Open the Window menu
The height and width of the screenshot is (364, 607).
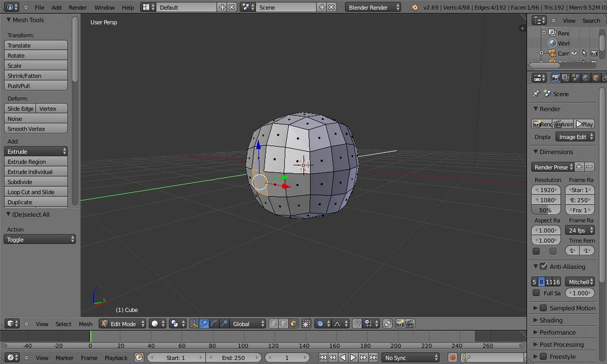click(104, 7)
